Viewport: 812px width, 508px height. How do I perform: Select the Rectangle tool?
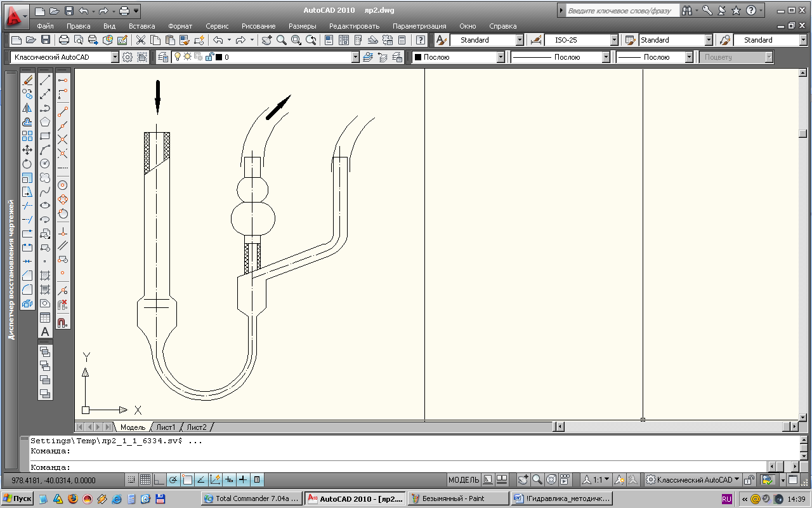[45, 136]
